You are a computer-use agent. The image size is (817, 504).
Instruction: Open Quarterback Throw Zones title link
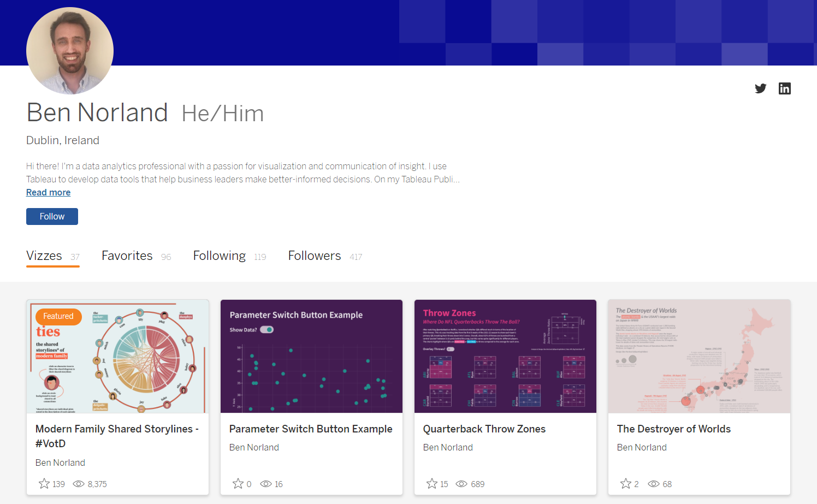484,429
